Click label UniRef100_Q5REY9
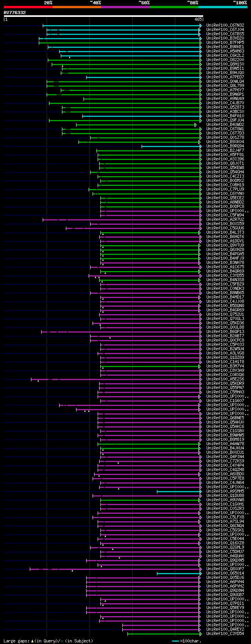251x644 pixels. point(225,608)
